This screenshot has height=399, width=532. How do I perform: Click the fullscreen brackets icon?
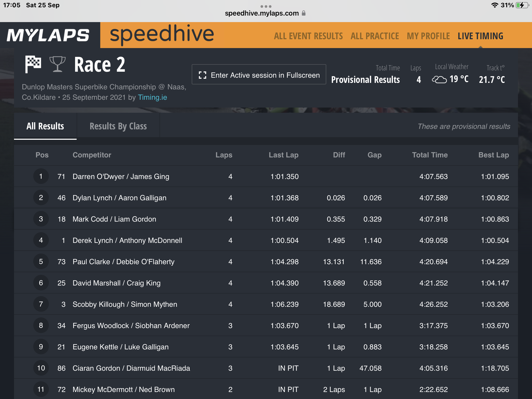[x=202, y=75]
